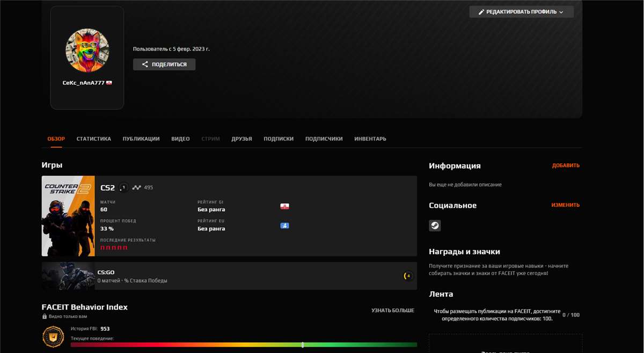The image size is (644, 353).
Task: Switch to the Подписки tab
Action: (279, 139)
